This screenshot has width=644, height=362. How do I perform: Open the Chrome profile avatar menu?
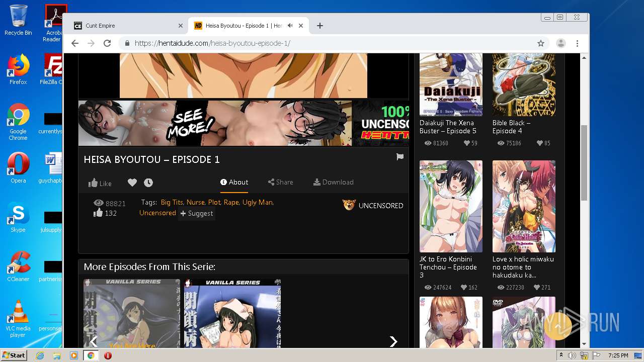coord(560,43)
